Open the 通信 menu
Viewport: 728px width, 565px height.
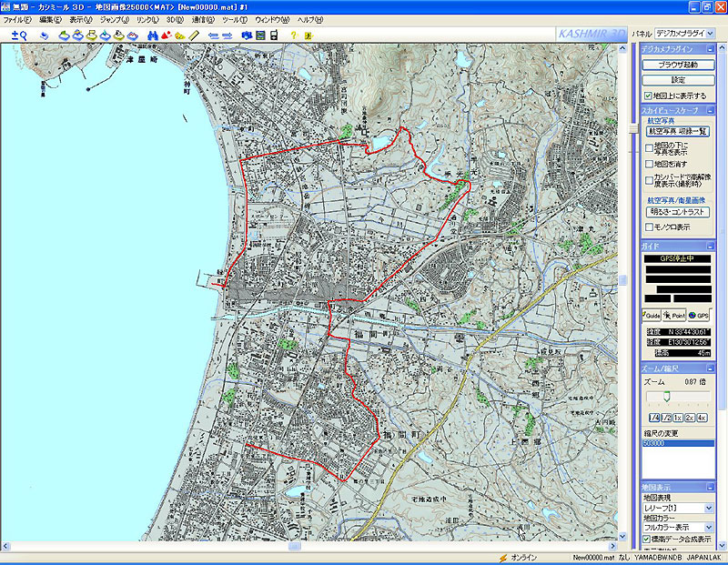tap(203, 20)
